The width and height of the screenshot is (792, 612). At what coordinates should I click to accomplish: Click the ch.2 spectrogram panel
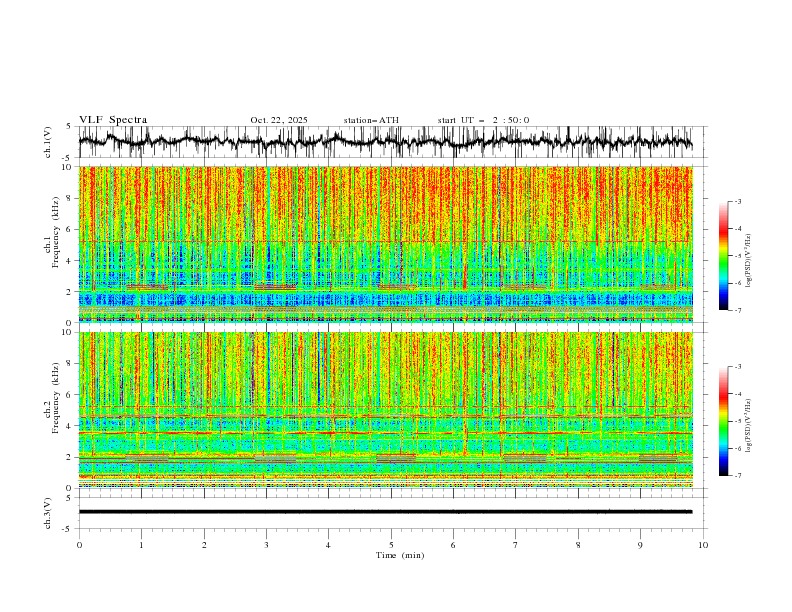[x=386, y=410]
